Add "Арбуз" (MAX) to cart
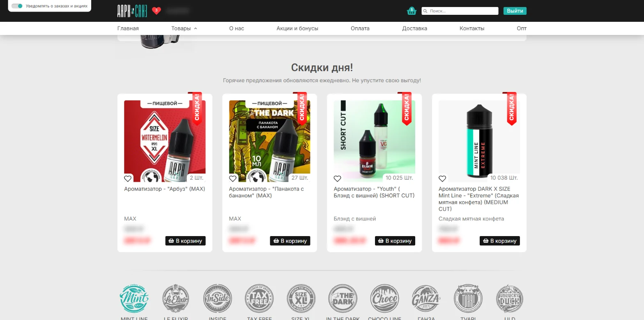The image size is (644, 320). (186, 241)
